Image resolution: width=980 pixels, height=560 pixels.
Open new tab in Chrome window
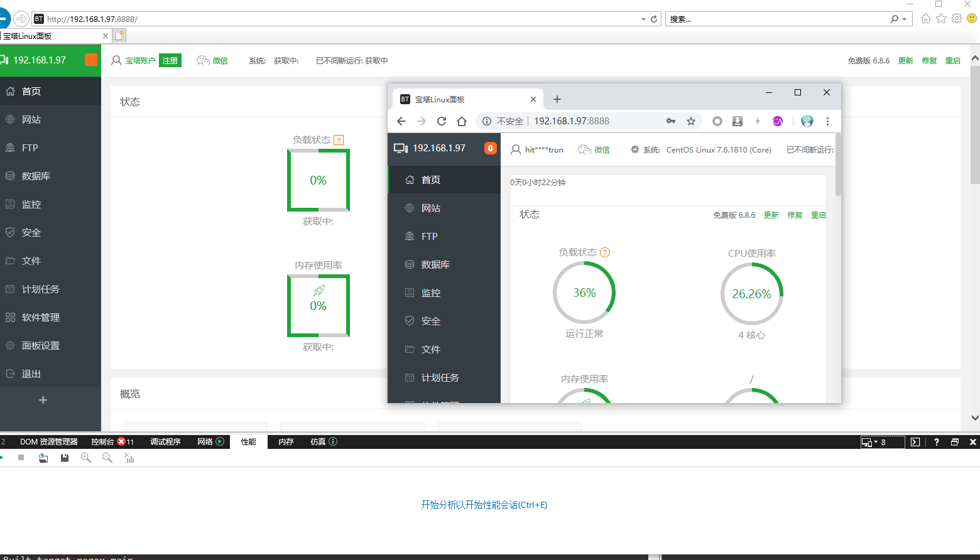557,99
